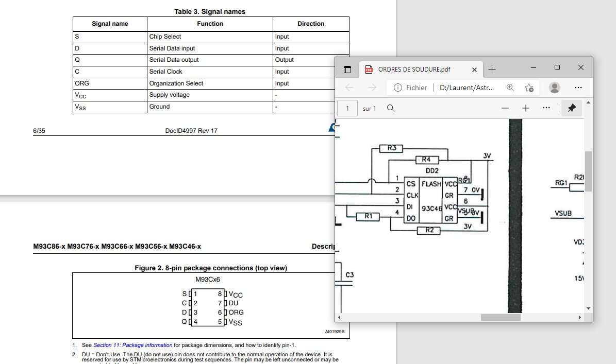Viewport: 616px width, 364px height.
Task: Open the Section 11: Package information link
Action: (x=133, y=345)
